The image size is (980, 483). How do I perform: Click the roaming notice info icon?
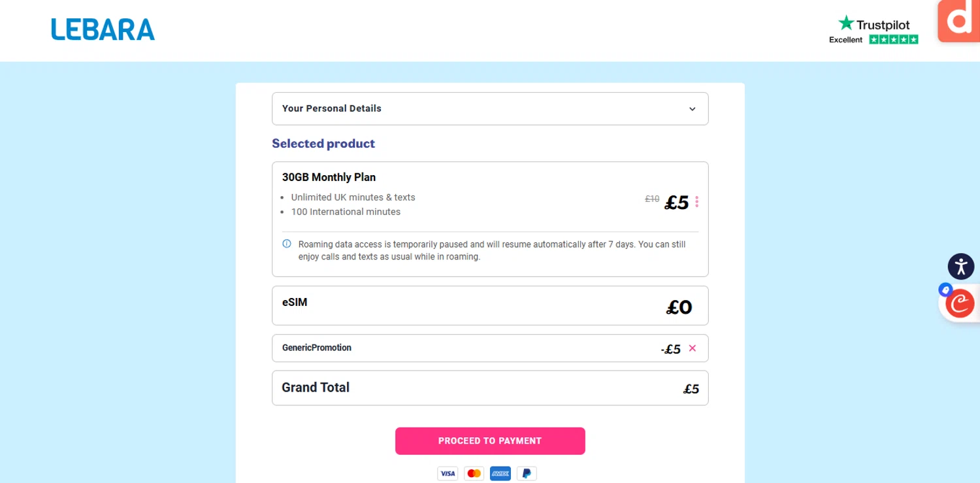point(287,244)
